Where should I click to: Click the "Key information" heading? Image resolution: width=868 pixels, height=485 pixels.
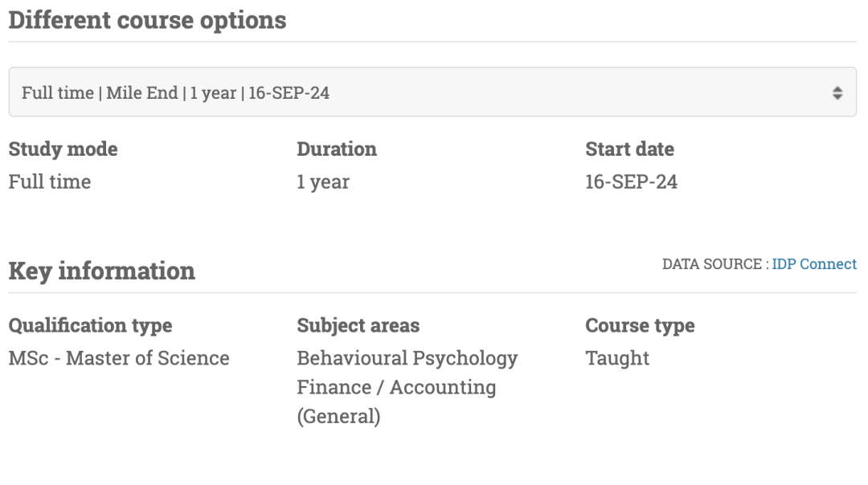101,271
